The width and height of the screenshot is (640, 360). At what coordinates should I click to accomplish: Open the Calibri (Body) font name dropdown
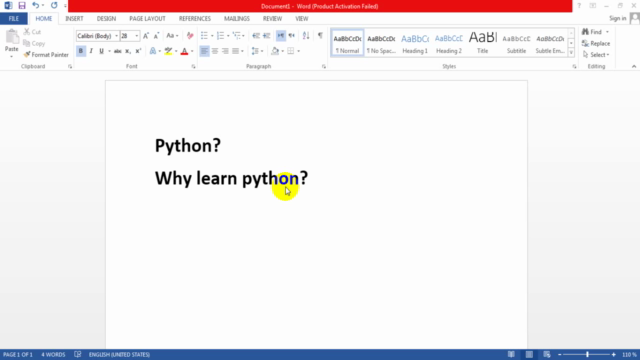(117, 36)
